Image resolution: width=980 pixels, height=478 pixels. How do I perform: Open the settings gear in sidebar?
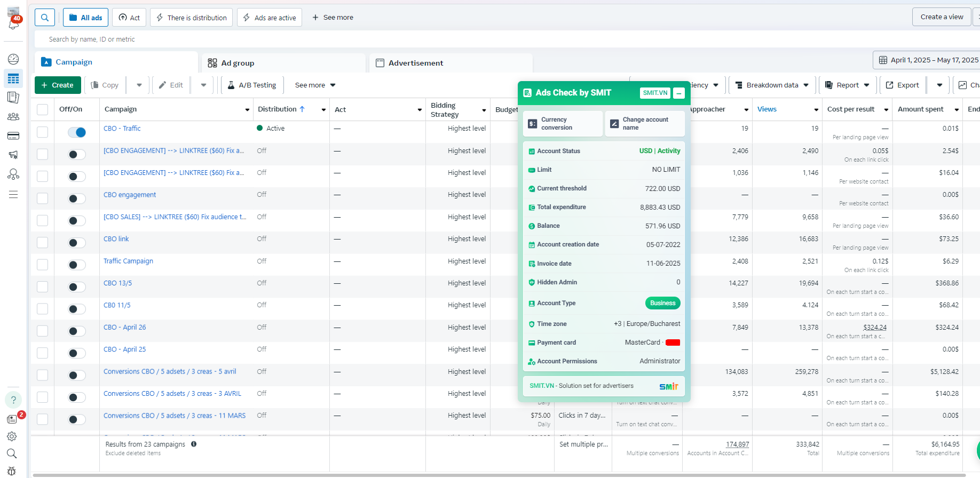[x=12, y=436]
